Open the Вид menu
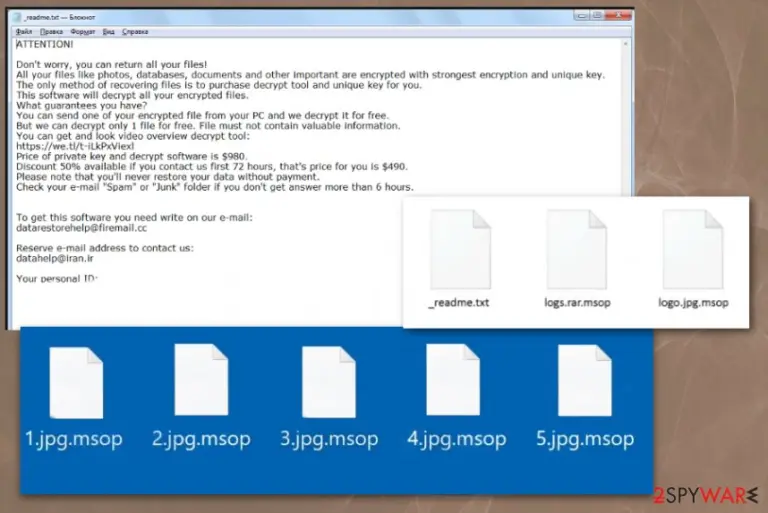 (x=109, y=32)
